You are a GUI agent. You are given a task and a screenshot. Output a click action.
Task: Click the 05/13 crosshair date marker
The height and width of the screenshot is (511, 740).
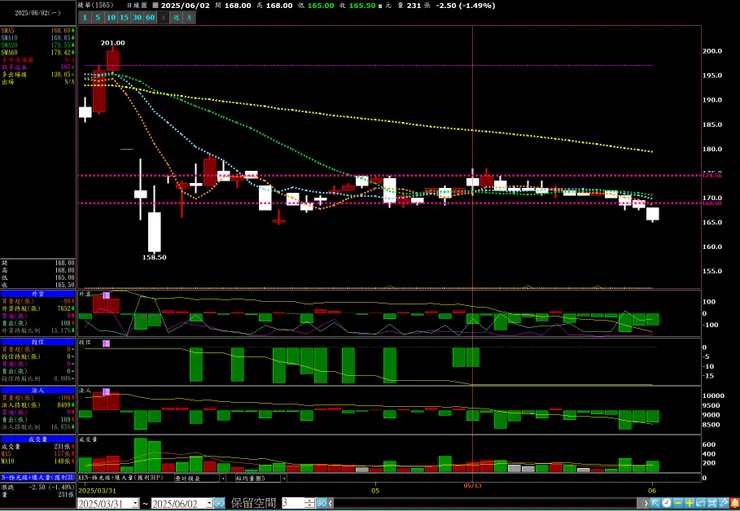(x=472, y=485)
